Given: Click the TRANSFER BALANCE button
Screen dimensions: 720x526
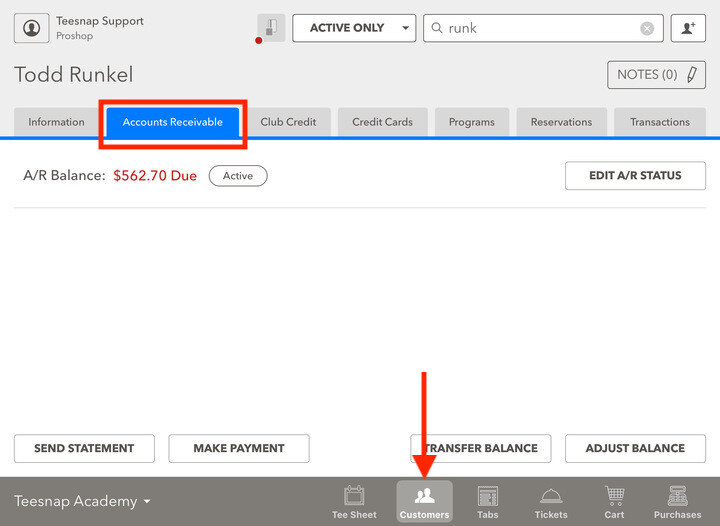Looking at the screenshot, I should tap(481, 448).
